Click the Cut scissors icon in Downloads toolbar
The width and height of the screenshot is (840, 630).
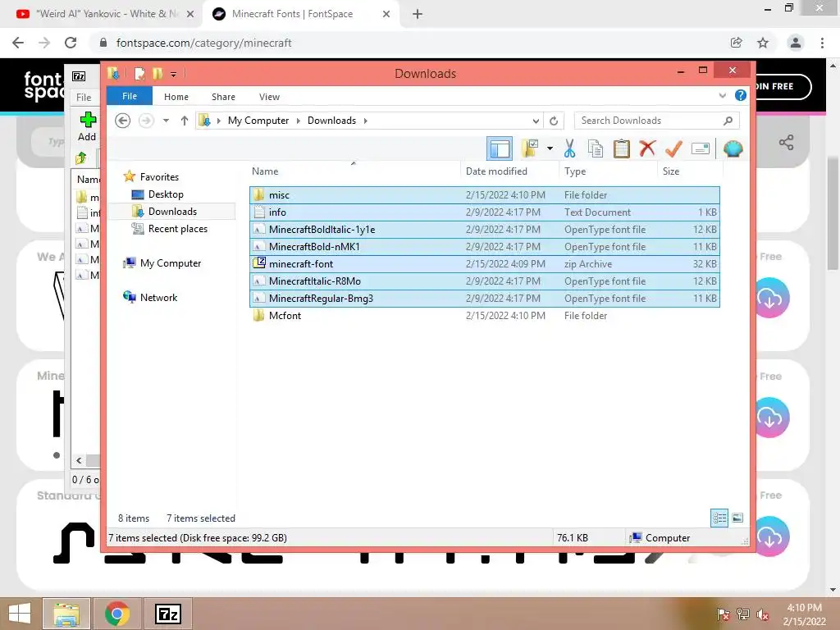569,148
